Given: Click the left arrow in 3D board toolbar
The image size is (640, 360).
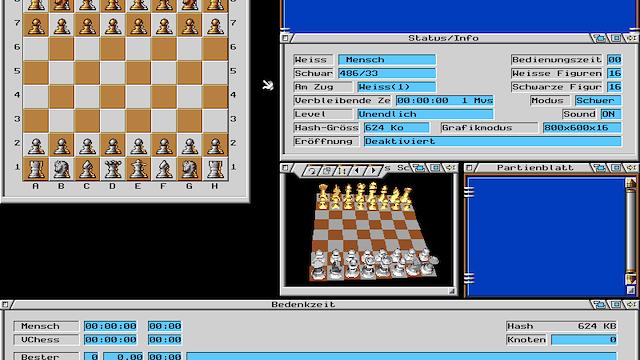Looking at the screenshot, I should (x=358, y=171).
